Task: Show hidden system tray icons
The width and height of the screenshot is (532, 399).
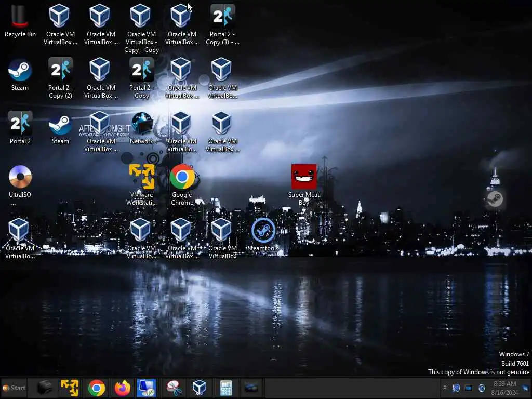Action: 445,388
